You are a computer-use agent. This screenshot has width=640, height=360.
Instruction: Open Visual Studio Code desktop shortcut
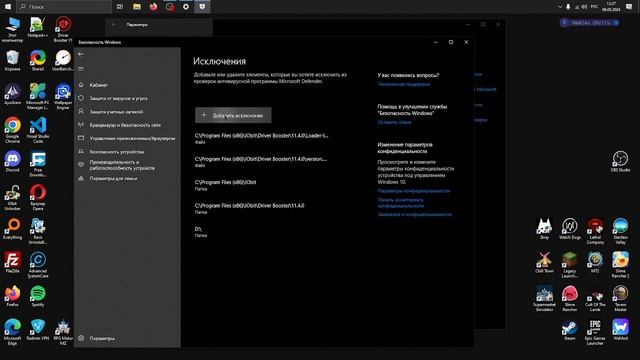tap(38, 130)
